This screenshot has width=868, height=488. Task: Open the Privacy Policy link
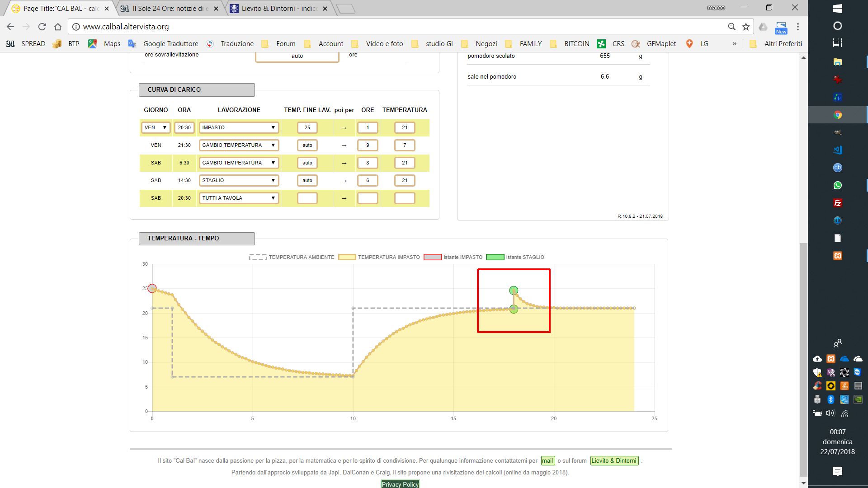(400, 484)
